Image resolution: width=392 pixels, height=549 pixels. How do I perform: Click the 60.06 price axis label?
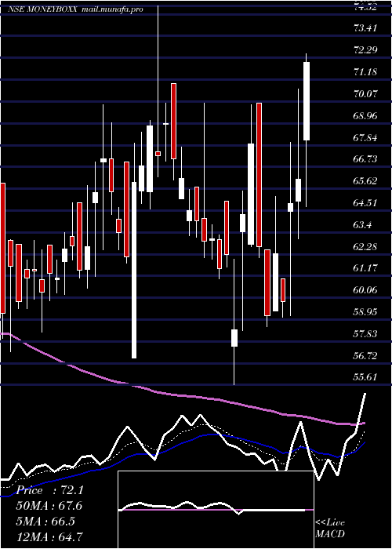(x=365, y=290)
